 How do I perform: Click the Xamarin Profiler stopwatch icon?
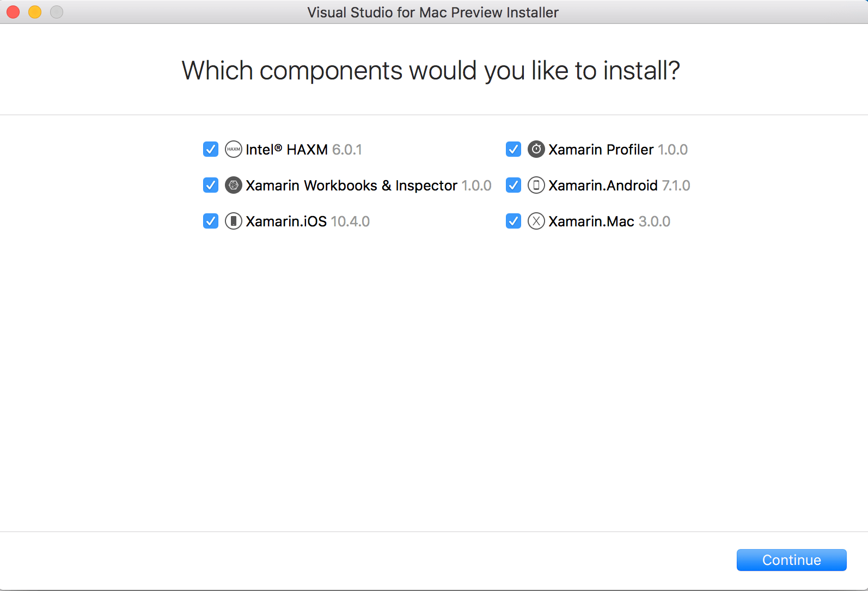[536, 149]
